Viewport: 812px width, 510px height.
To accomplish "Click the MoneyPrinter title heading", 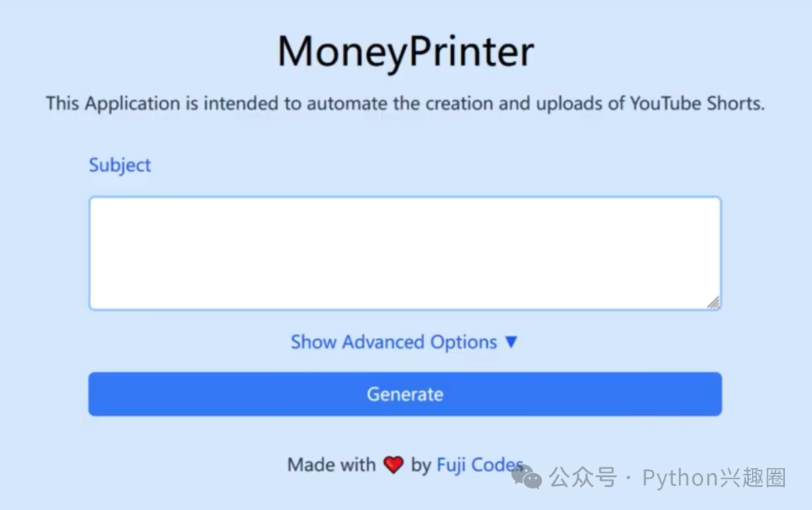I will pos(405,50).
